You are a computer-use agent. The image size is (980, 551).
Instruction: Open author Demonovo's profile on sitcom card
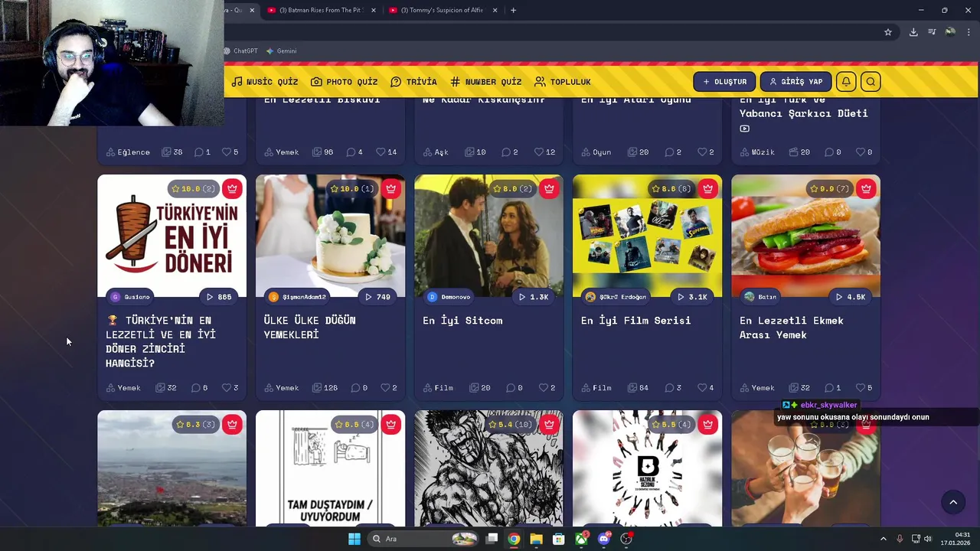450,297
